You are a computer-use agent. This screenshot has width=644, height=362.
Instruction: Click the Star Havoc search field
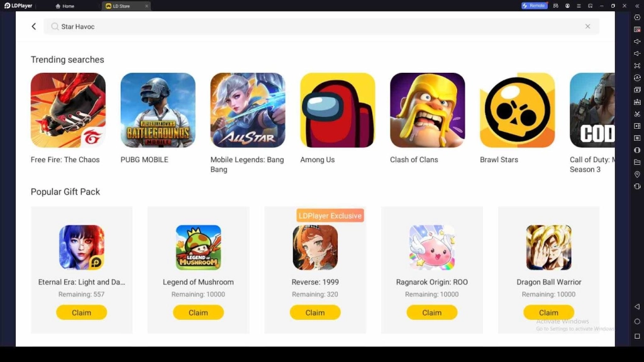(321, 26)
